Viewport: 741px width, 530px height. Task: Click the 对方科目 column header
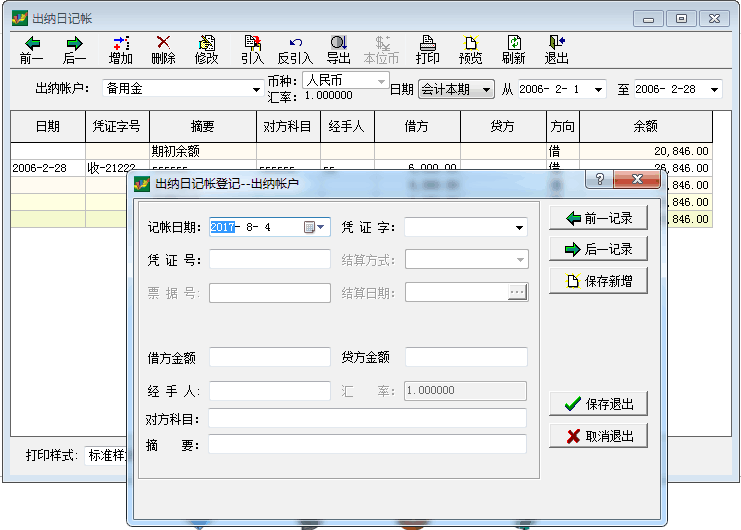point(288,127)
